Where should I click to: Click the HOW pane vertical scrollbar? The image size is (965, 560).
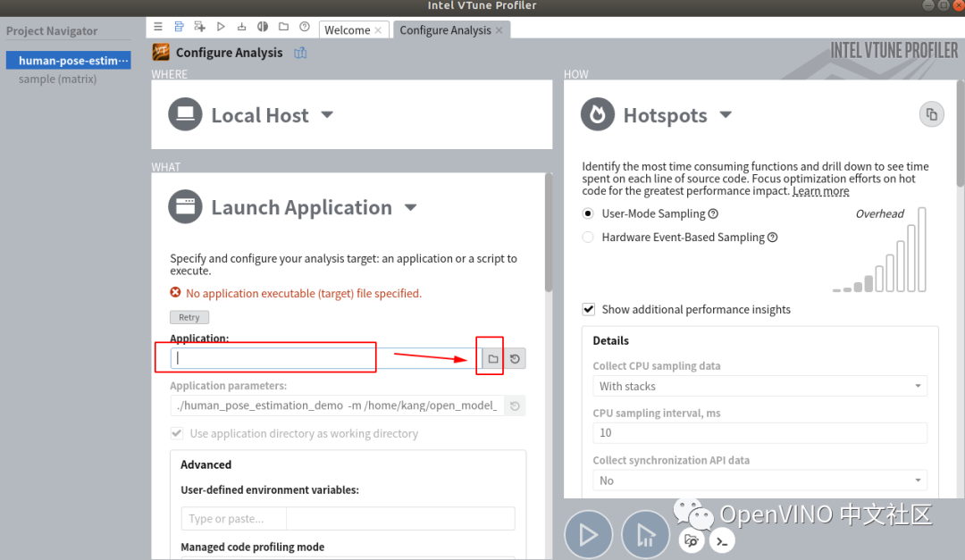961,133
